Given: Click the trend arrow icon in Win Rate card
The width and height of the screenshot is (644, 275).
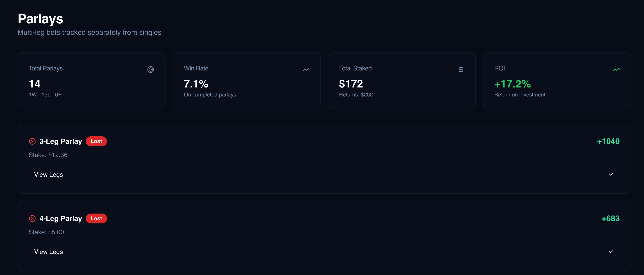Looking at the screenshot, I should point(306,70).
